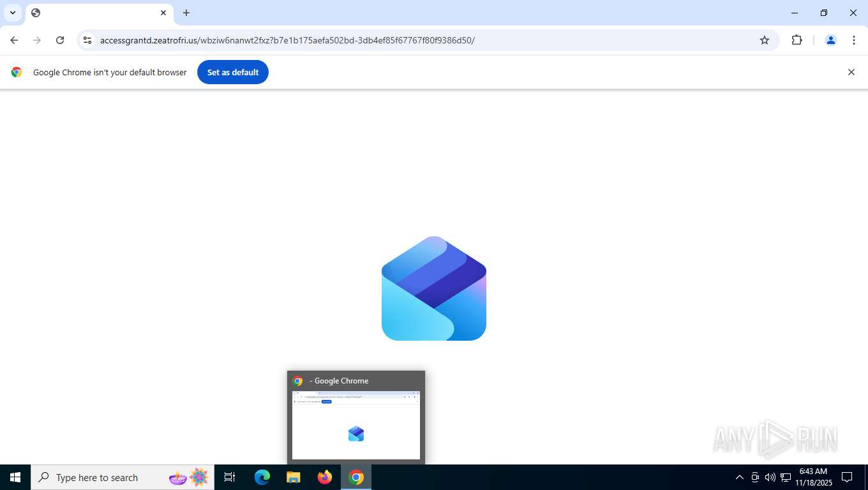Screen dimensions: 868x490
Task: Click the blue envelope logo on page
Action: pos(434,288)
